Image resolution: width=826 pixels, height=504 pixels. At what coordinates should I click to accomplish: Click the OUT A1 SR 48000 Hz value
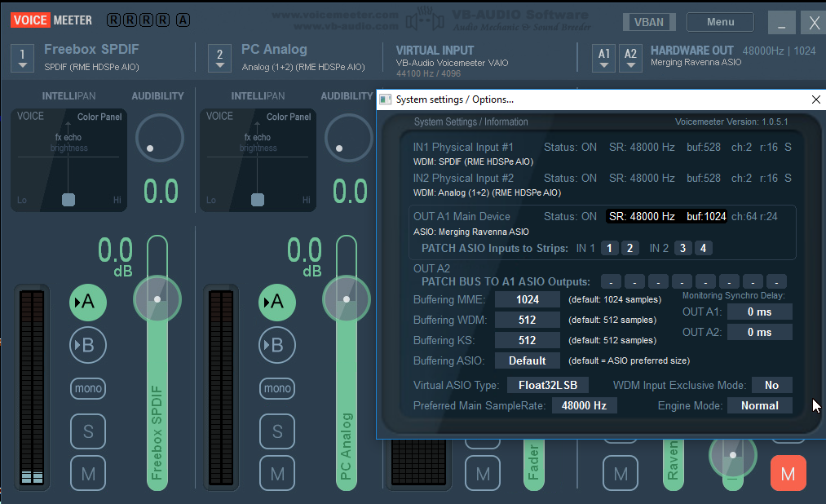(x=642, y=216)
